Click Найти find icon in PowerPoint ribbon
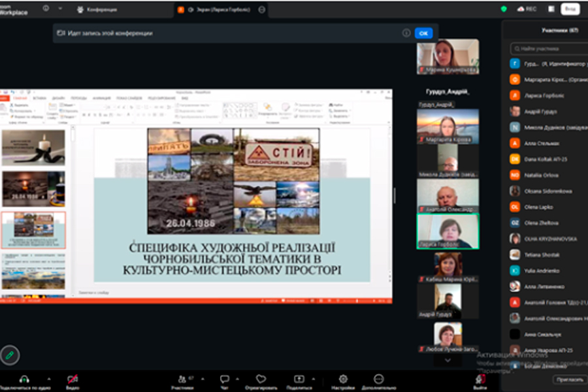 point(336,105)
